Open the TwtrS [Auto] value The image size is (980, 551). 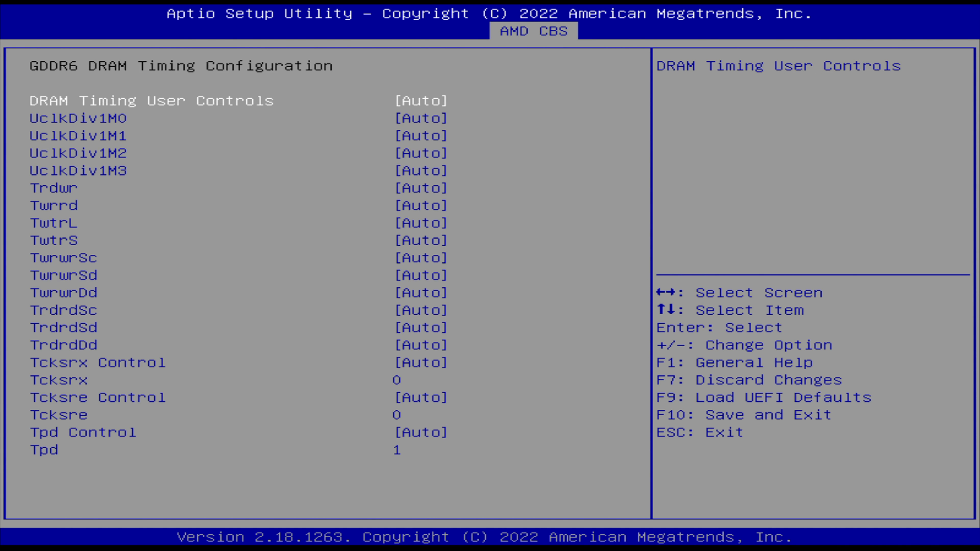coord(421,241)
